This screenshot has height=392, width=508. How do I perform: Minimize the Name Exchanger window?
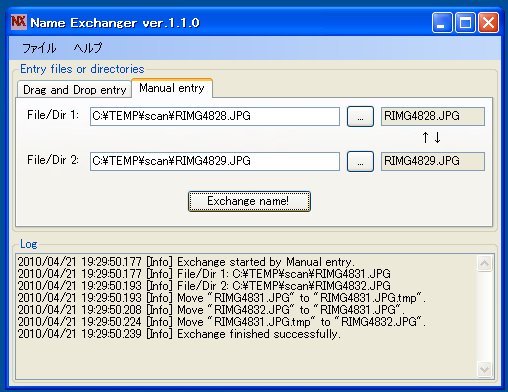[x=442, y=23]
